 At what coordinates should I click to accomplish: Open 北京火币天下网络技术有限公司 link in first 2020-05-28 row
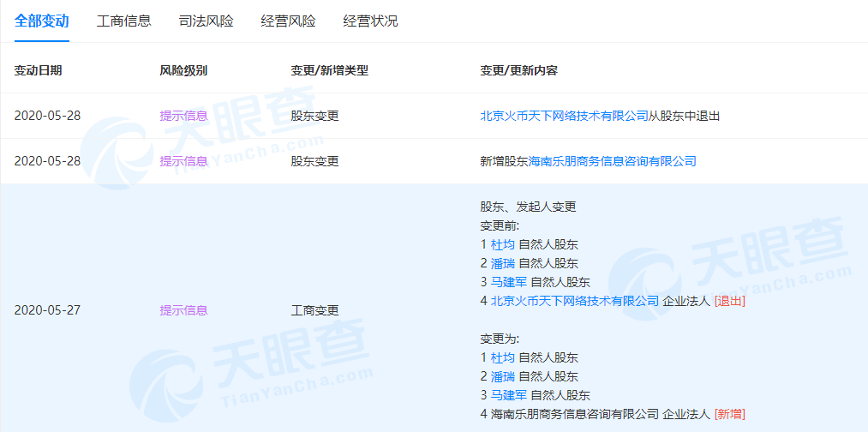(564, 117)
